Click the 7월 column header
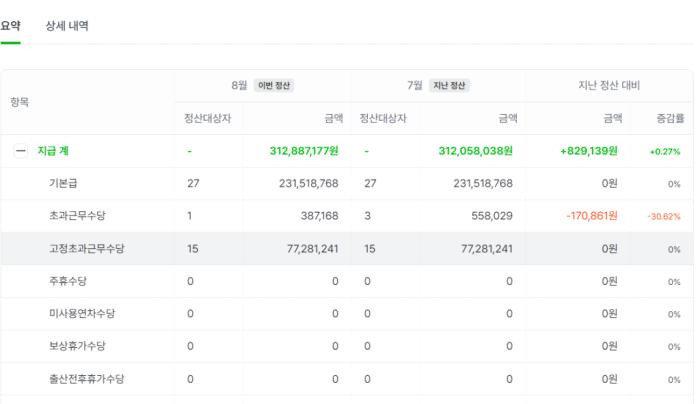The height and width of the screenshot is (404, 700). pos(415,85)
